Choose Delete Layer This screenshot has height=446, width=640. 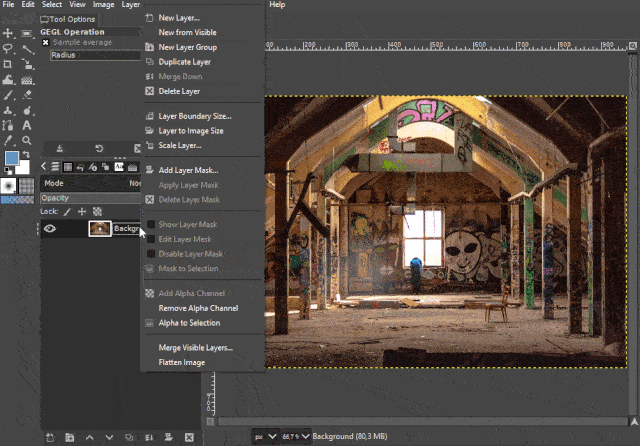point(202,91)
